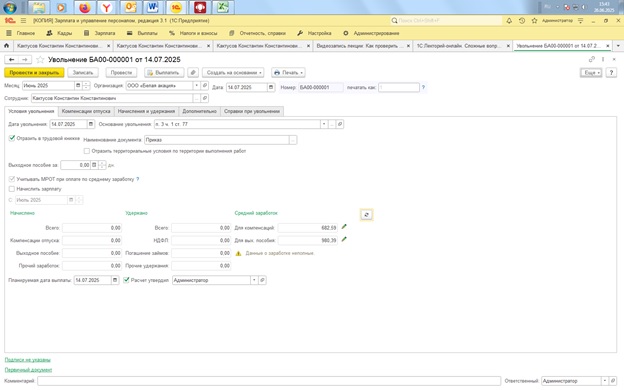The image size is (624, 390).
Task: Open the Организация record link icon
Action: 205,86
